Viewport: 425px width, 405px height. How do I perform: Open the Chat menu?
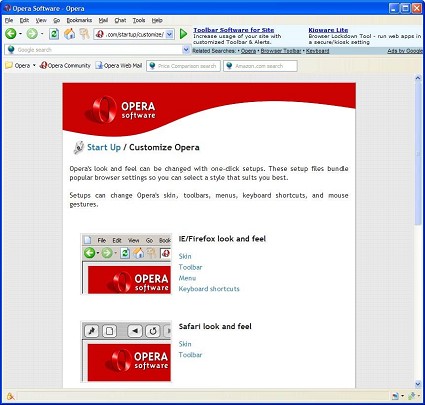pos(120,20)
